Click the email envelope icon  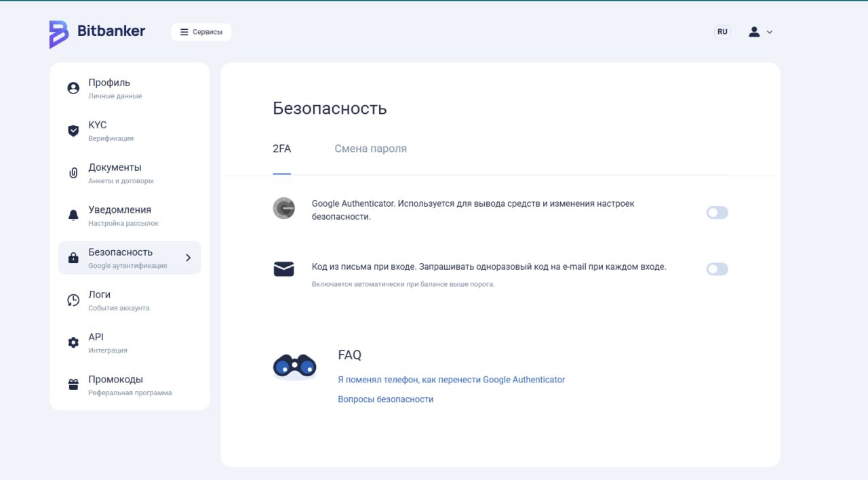click(x=283, y=269)
